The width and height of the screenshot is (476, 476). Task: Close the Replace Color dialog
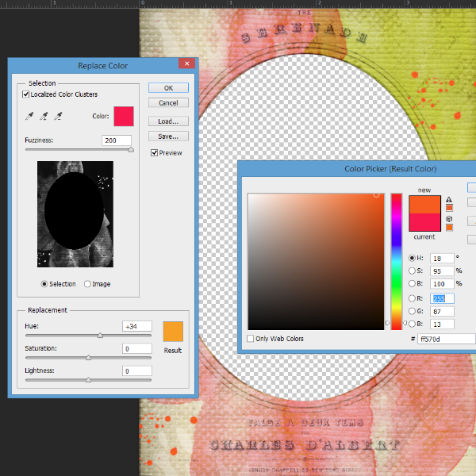pos(186,63)
